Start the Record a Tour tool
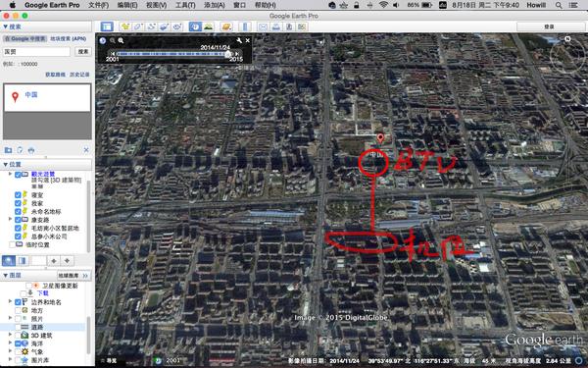The width and height of the screenshot is (588, 368). click(x=177, y=26)
